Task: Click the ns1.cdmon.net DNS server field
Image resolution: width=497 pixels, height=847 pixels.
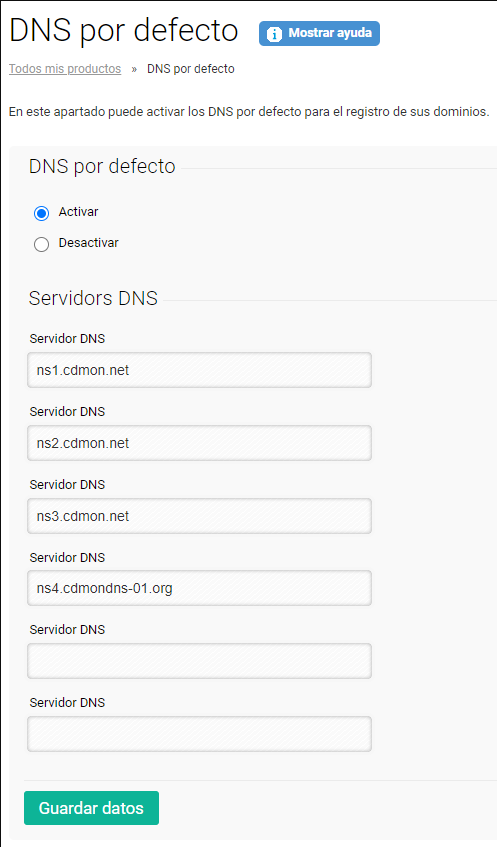Action: (x=199, y=370)
